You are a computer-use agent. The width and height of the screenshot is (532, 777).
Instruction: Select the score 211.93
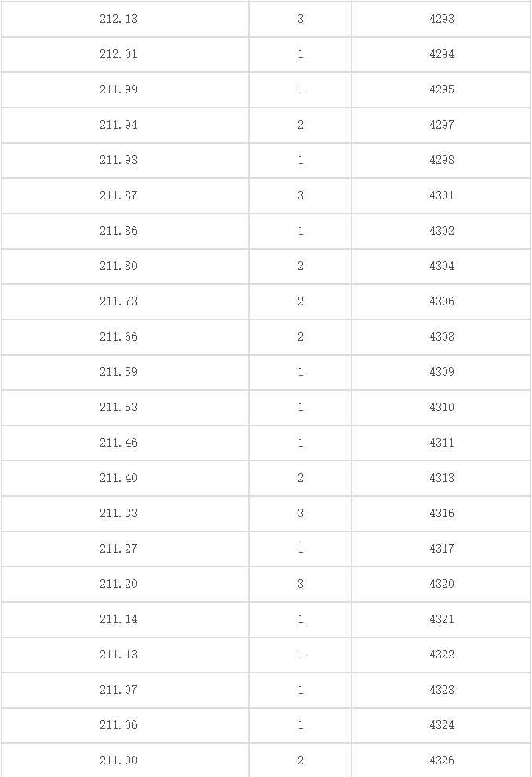click(118, 160)
